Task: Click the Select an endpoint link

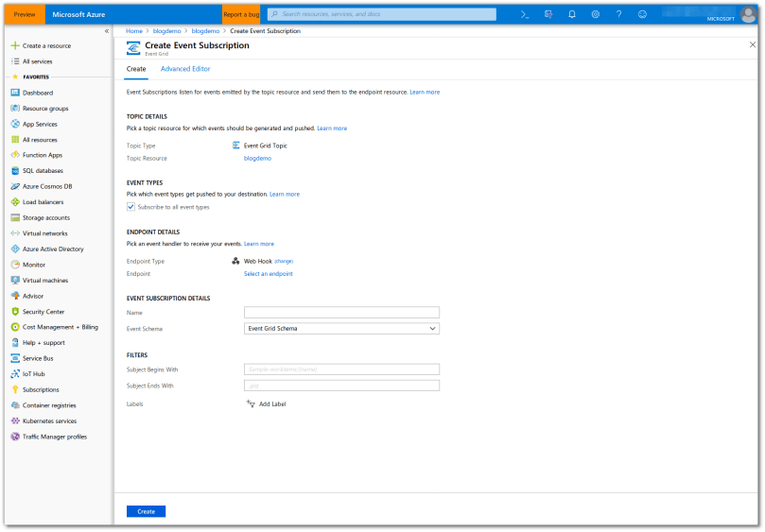Action: 269,274
